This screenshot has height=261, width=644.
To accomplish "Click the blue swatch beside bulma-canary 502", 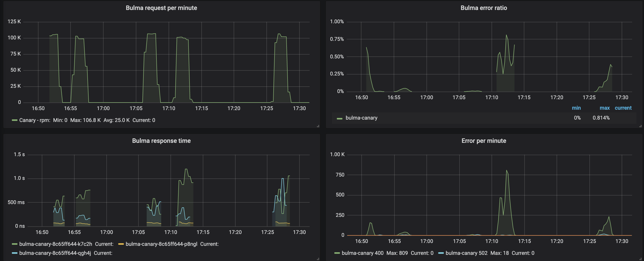I will tap(442, 253).
